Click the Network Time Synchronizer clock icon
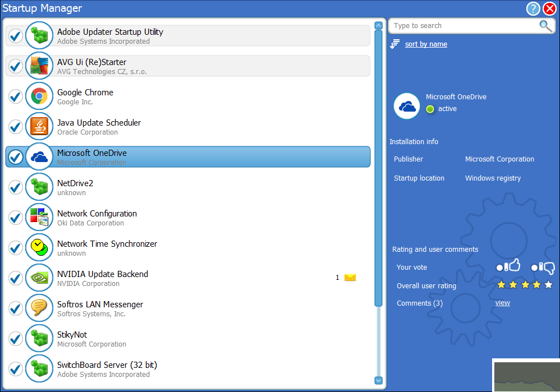 [39, 248]
